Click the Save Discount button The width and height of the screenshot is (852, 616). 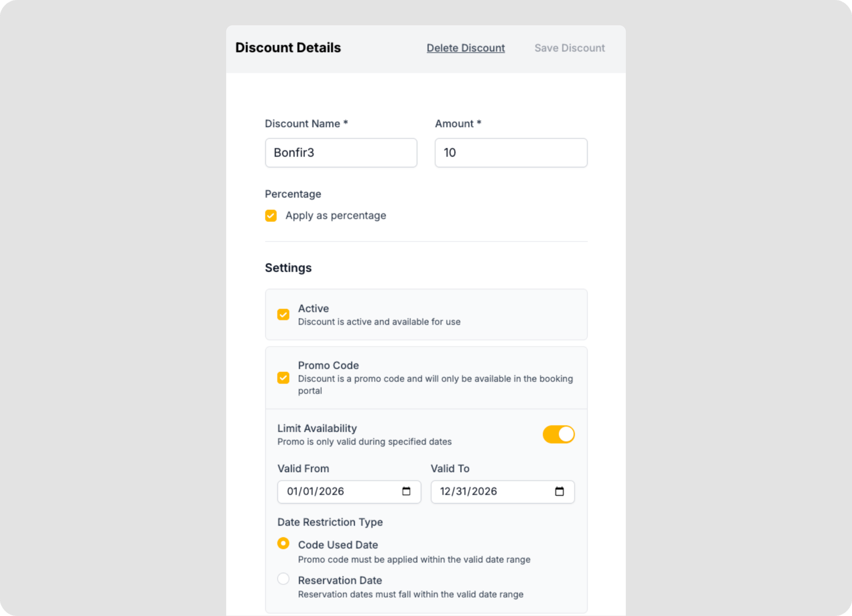pyautogui.click(x=569, y=48)
